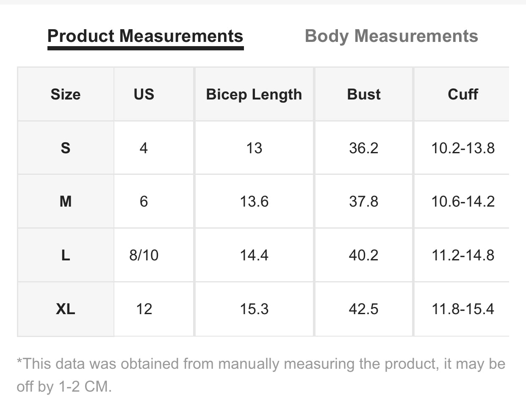This screenshot has height=420, width=526.
Task: Click the M size row label
Action: point(66,202)
